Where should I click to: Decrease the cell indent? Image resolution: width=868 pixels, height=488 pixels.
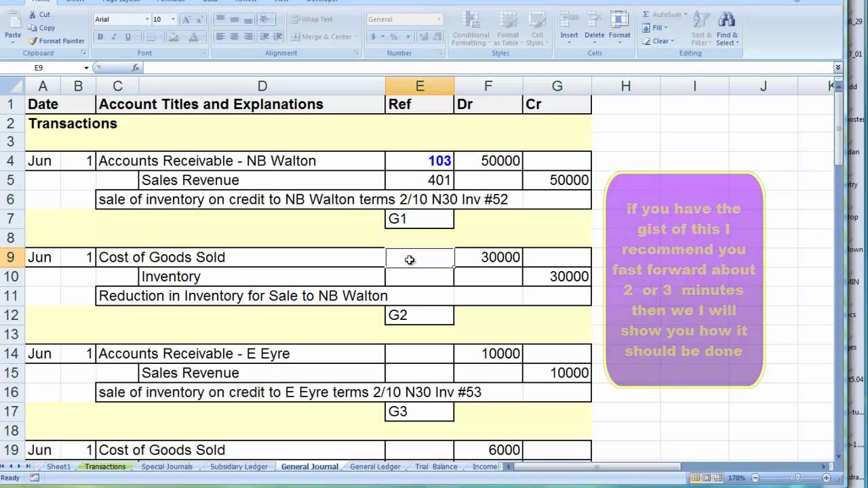click(x=264, y=37)
